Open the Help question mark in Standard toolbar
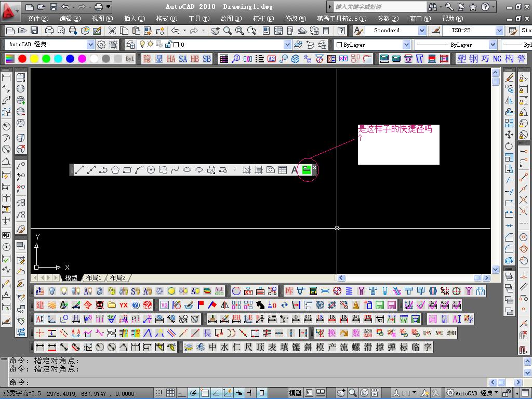The image size is (532, 399). point(341,31)
